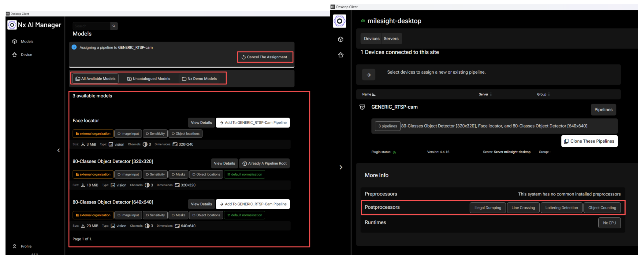Expand the right window sidebar chevron
Viewport: 644px width, 260px height.
pos(341,167)
